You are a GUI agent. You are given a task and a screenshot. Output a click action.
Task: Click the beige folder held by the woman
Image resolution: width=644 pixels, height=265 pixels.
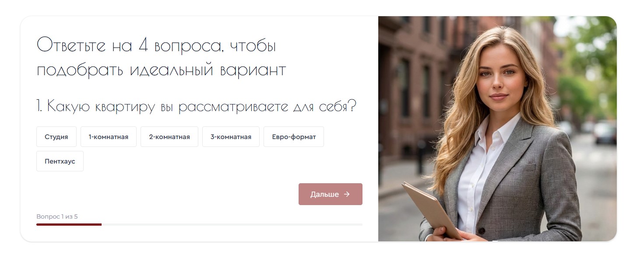tap(431, 211)
